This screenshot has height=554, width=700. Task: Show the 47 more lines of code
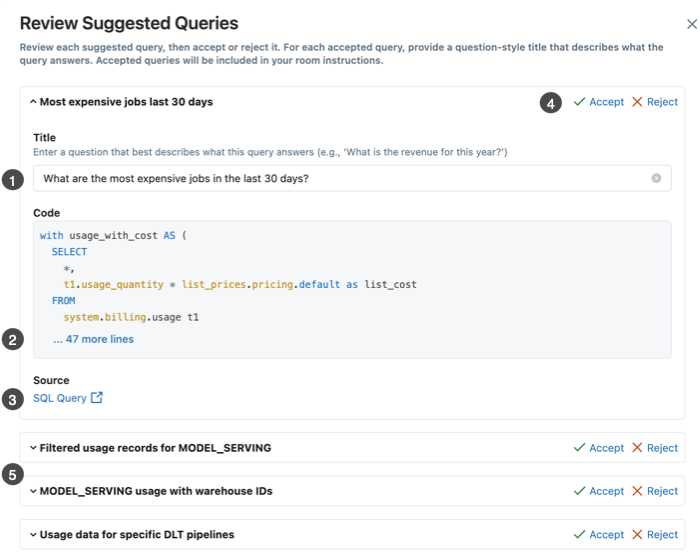coord(93,339)
